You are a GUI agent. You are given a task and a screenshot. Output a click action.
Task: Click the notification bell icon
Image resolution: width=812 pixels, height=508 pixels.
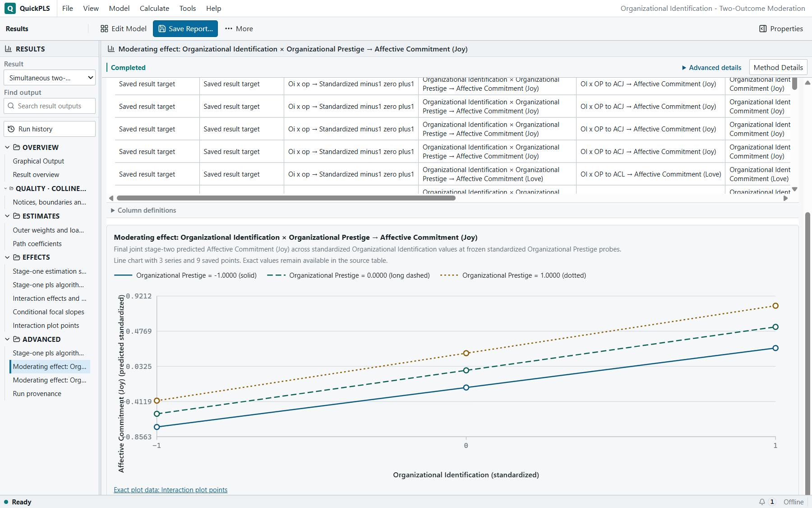[x=762, y=502]
